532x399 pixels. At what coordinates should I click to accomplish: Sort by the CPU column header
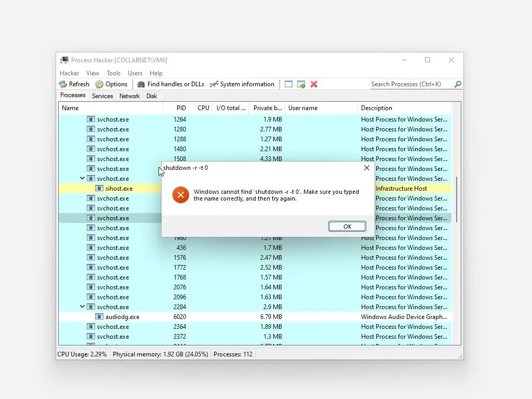coord(201,108)
